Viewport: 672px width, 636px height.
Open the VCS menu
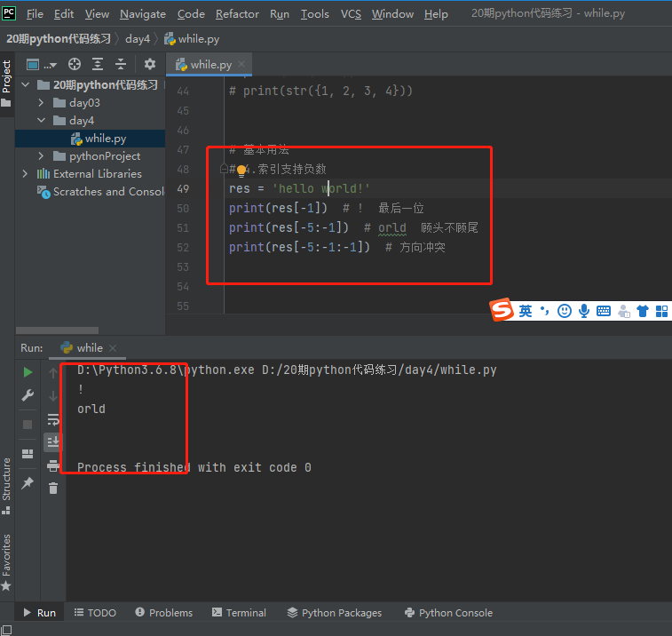pos(351,14)
